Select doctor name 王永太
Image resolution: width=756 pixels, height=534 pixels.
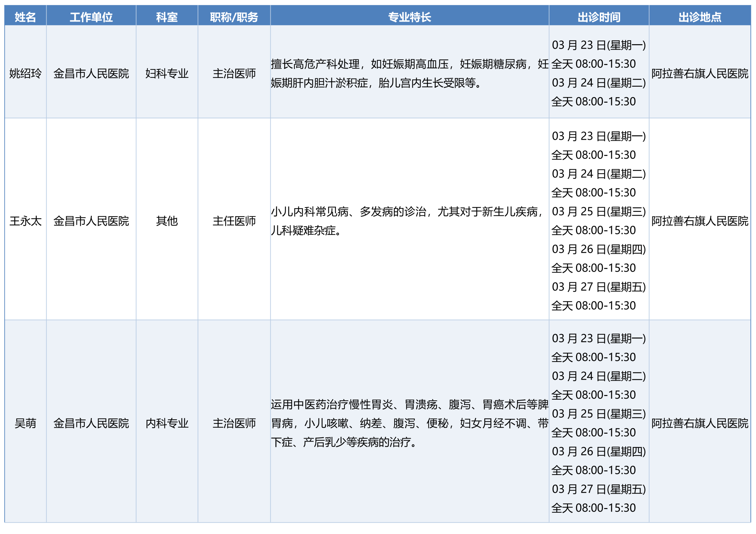tap(25, 221)
